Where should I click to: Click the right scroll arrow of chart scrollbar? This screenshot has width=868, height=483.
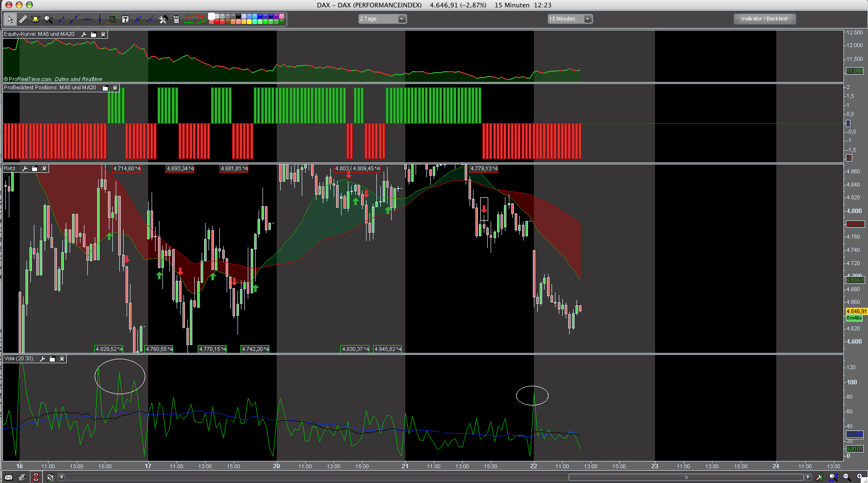coord(808,477)
